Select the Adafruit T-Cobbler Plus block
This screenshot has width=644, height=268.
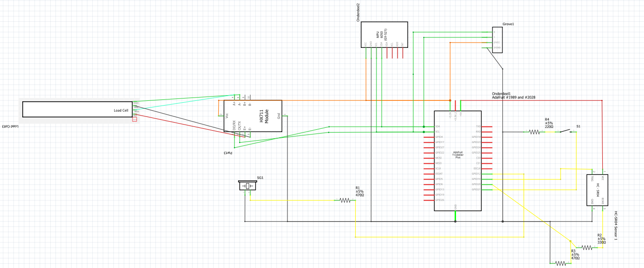point(458,161)
